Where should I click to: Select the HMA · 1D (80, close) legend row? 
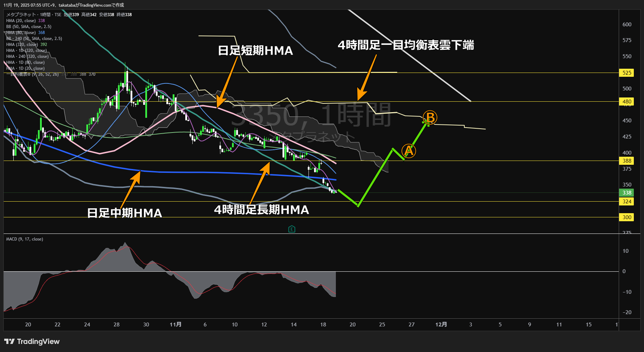point(25,62)
